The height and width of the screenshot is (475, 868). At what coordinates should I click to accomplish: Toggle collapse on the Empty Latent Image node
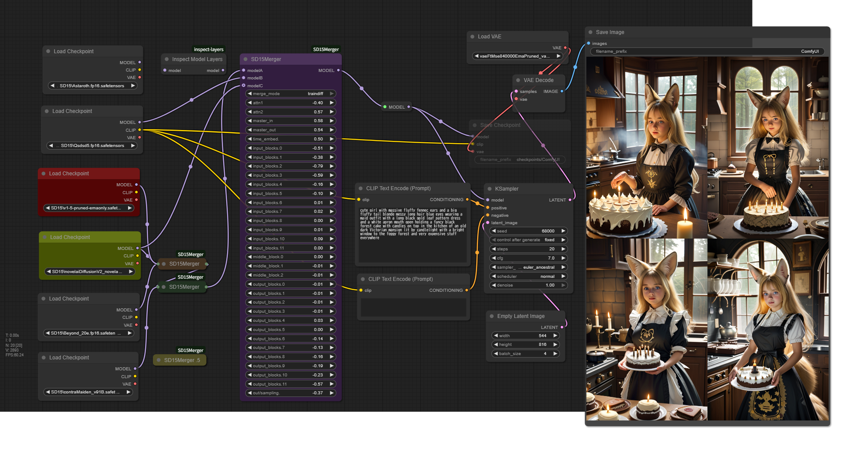click(492, 316)
